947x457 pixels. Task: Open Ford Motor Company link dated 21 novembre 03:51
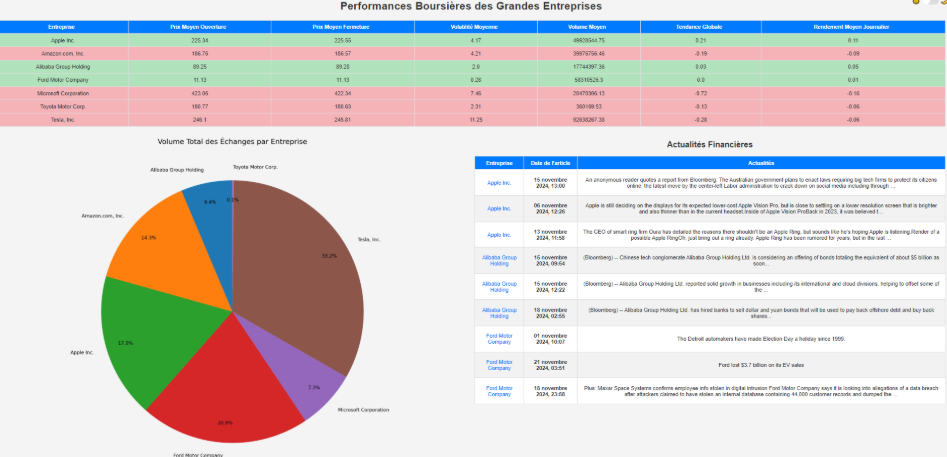(499, 365)
